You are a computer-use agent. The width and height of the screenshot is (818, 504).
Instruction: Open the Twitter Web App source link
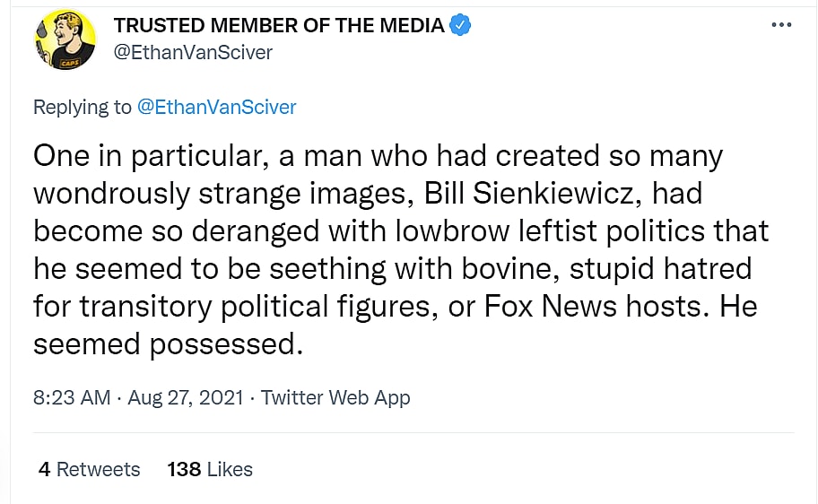[335, 398]
